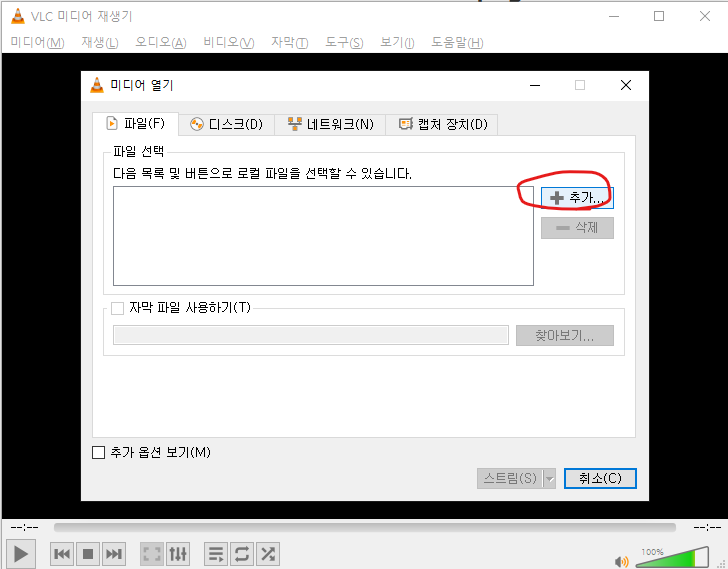Open the 오디오(A) menu
Image resolution: width=728 pixels, height=569 pixels.
point(161,43)
